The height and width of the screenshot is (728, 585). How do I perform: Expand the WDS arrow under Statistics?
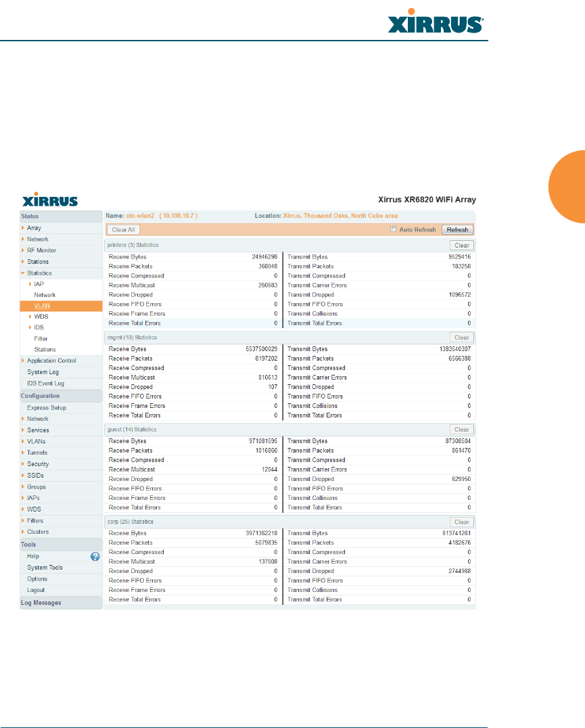point(30,316)
